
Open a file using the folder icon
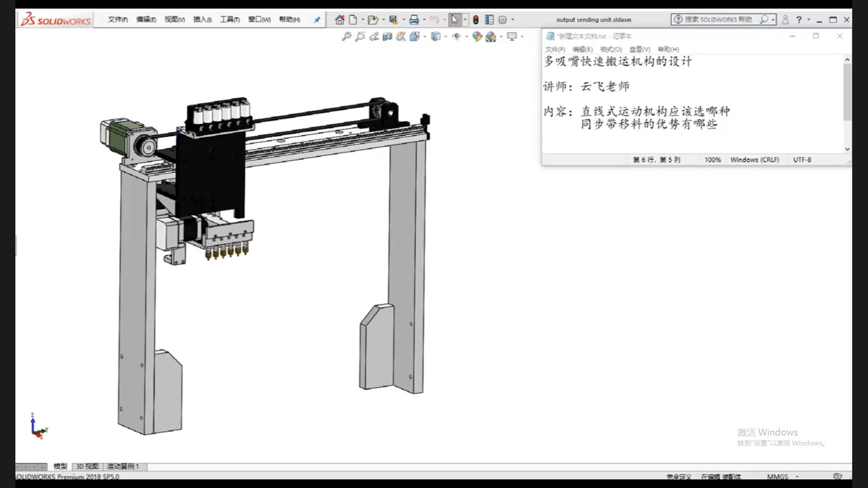pyautogui.click(x=373, y=19)
